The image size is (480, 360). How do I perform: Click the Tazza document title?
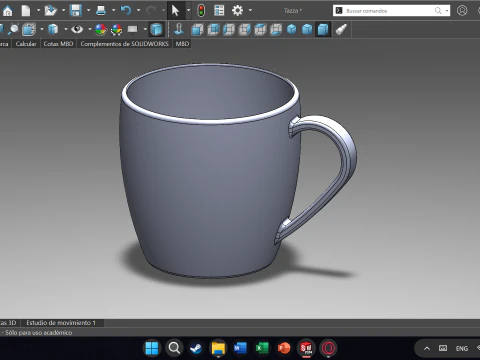(x=292, y=11)
